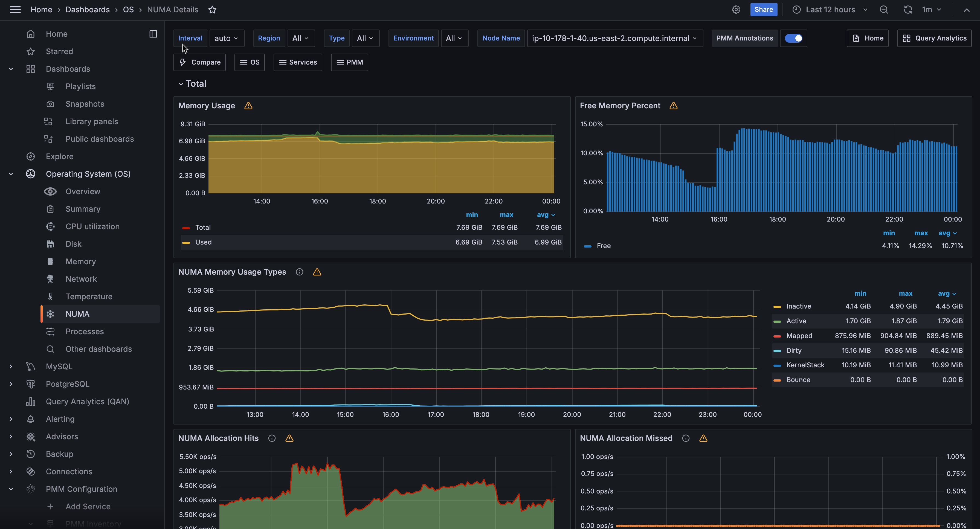Viewport: 980px width, 529px height.
Task: Open the hamburger main menu
Action: coord(15,10)
